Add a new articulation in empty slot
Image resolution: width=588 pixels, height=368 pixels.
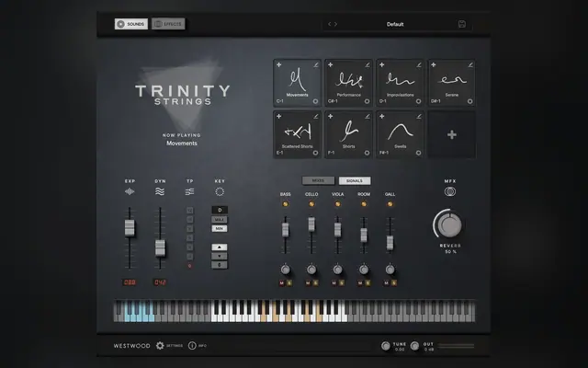(452, 135)
